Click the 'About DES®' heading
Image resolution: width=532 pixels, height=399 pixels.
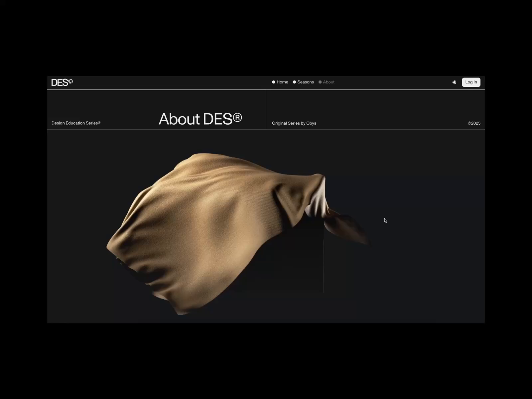pos(200,119)
